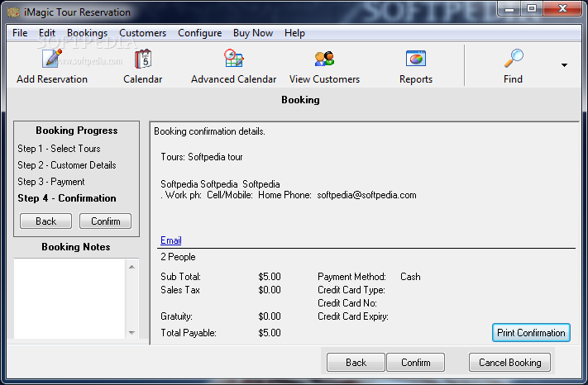
Task: Click the Find magnifier icon
Action: point(514,58)
